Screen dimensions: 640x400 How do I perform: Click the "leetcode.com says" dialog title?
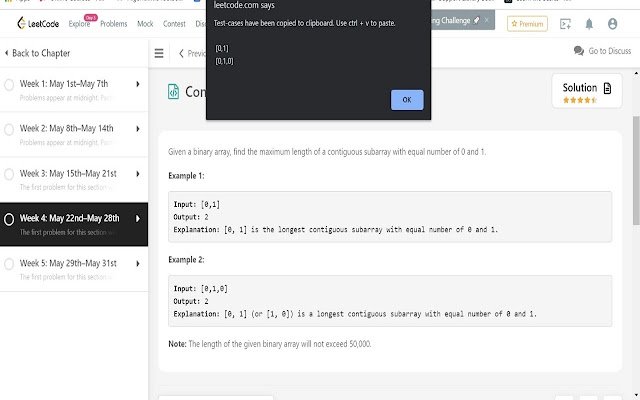tap(244, 5)
